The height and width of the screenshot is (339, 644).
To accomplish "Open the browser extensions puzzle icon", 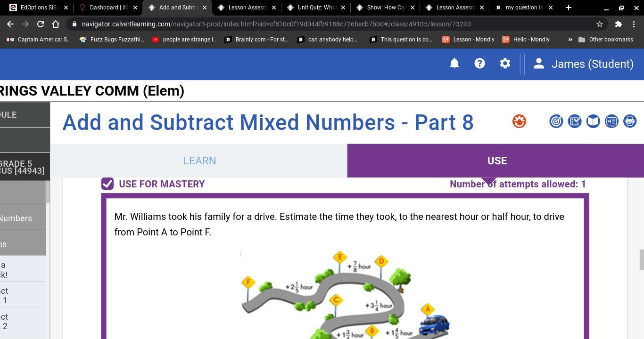I will coord(619,24).
